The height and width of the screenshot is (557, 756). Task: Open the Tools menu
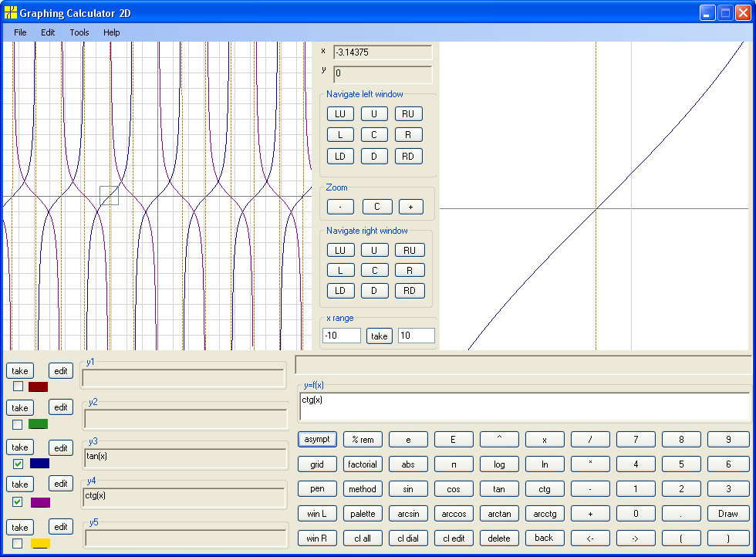coord(79,32)
